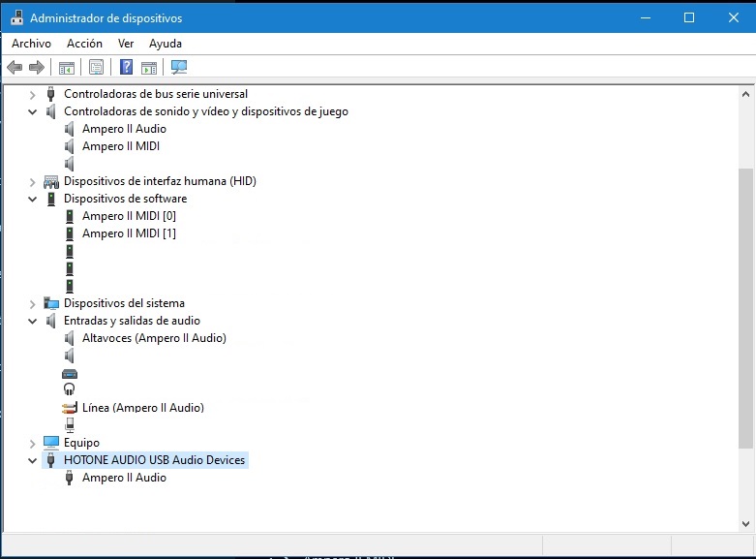Select HOTONE AUDIO USB Audio Devices category
This screenshot has height=559, width=756.
155,460
